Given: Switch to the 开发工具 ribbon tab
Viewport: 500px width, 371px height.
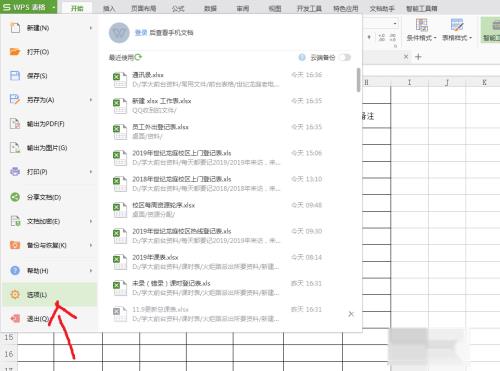Looking at the screenshot, I should coord(309,8).
